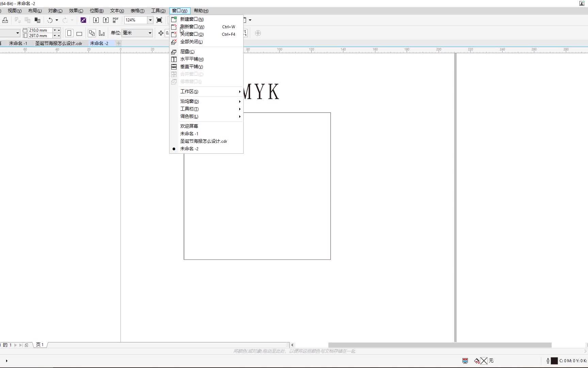Click the plus button to add document tab

pos(118,43)
